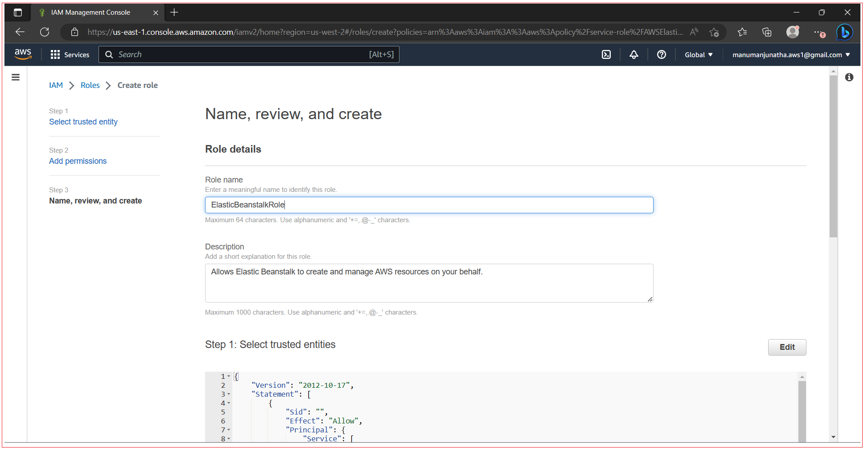
Task: Close the IAM Management Console tab
Action: [156, 12]
